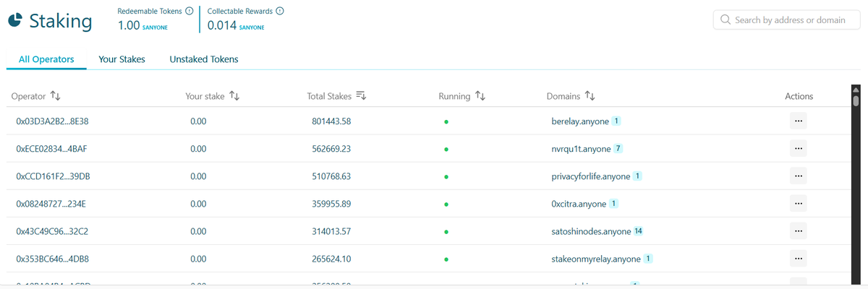Viewport: 868px width, 289px height.
Task: Select operator address 0xECE02834...4BAF
Action: click(51, 149)
